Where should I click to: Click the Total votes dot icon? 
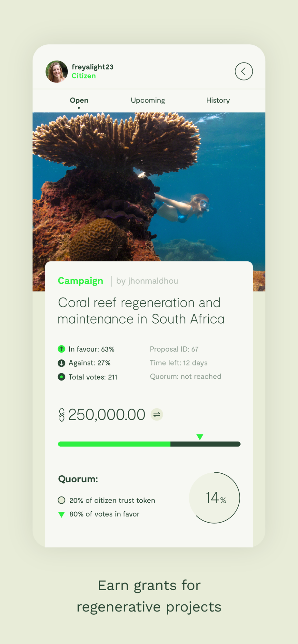[x=61, y=377]
